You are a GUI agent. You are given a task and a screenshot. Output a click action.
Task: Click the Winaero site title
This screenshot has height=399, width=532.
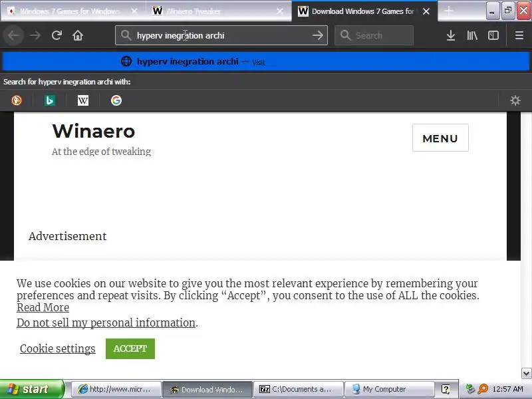coord(94,131)
